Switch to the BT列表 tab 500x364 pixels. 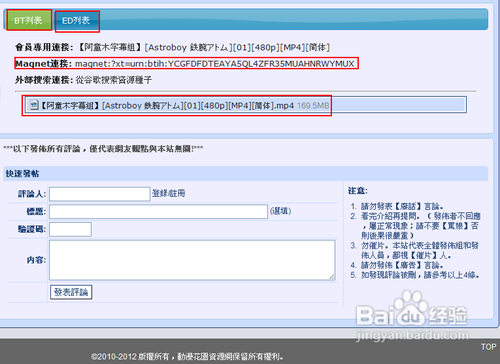[x=28, y=20]
